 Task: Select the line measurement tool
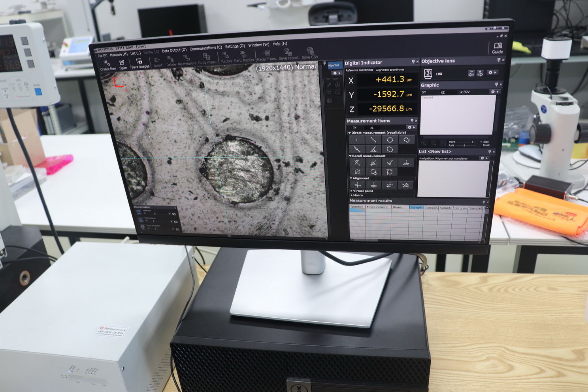tap(373, 140)
